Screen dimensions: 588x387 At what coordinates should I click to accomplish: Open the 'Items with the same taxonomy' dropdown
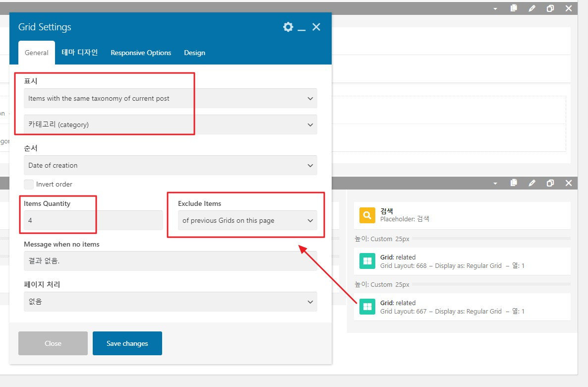(170, 98)
